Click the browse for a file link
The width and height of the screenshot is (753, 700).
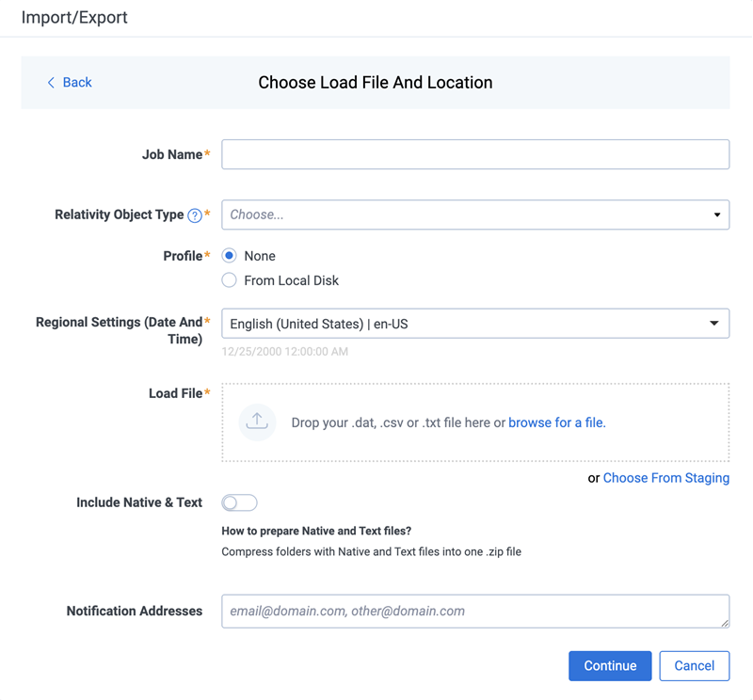tap(555, 422)
